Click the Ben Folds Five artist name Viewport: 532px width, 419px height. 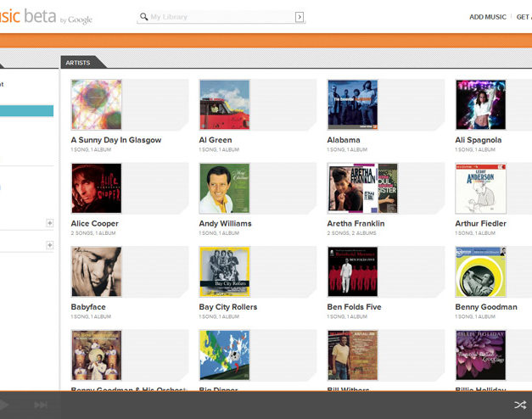pos(354,307)
